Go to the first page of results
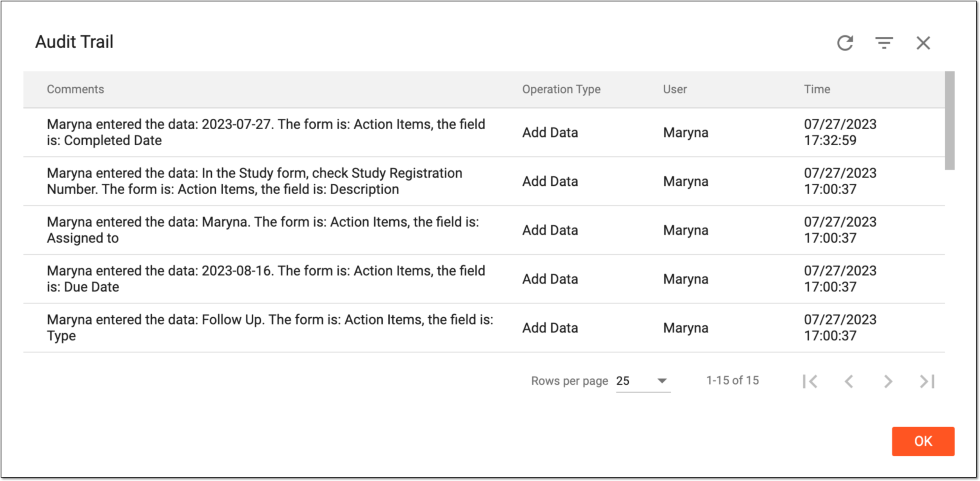This screenshot has height=481, width=980. point(810,381)
